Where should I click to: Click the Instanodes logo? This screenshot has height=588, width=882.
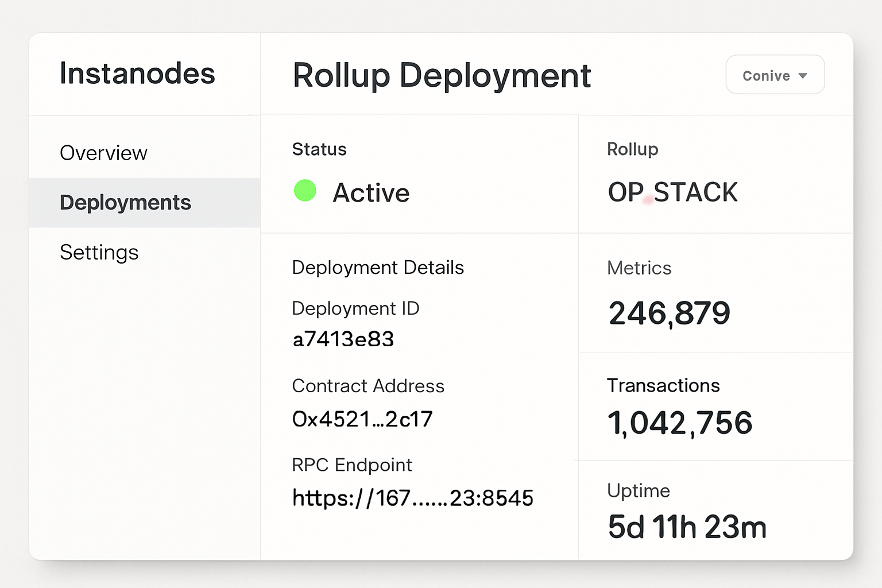click(137, 74)
